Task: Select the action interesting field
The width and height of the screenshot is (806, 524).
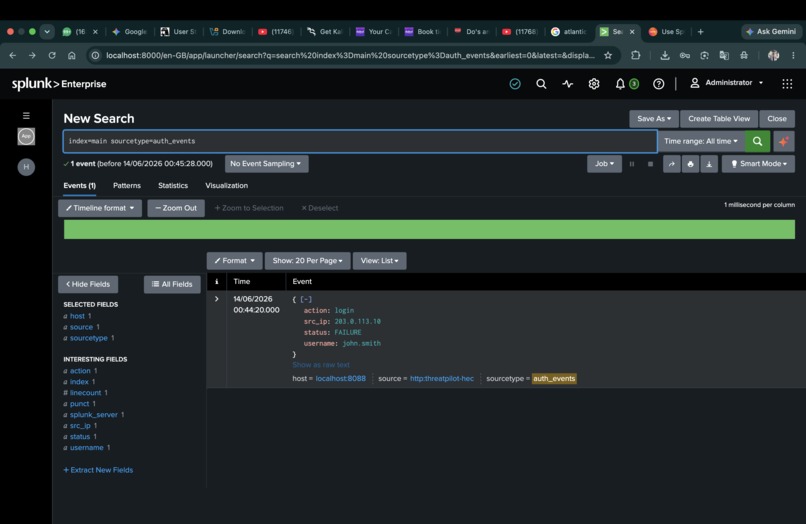Action: pyautogui.click(x=80, y=371)
